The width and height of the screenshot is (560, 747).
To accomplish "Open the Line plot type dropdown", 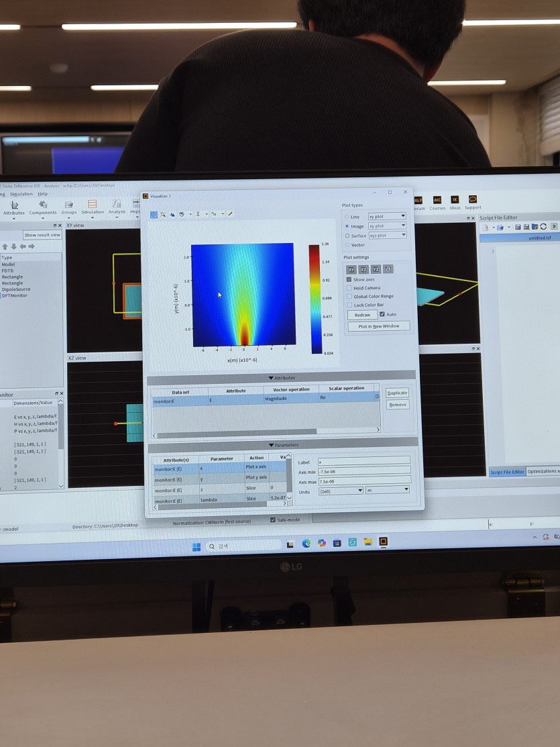I will (x=387, y=216).
